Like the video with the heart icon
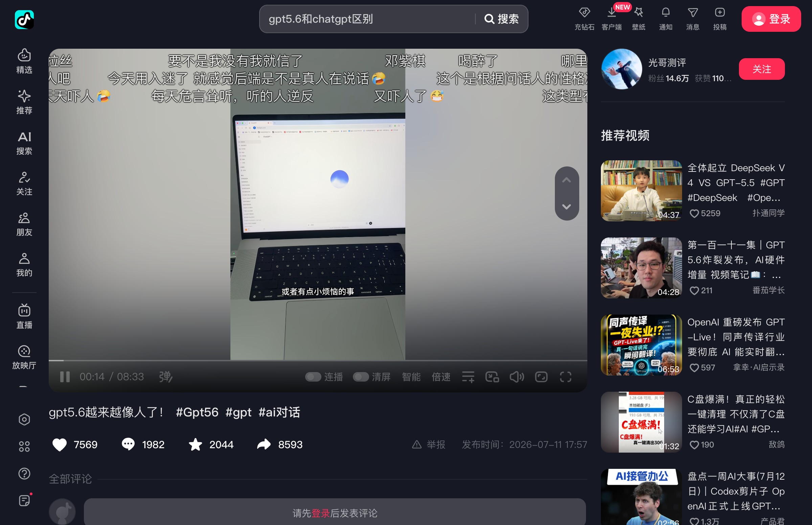The image size is (812, 525). (x=59, y=444)
